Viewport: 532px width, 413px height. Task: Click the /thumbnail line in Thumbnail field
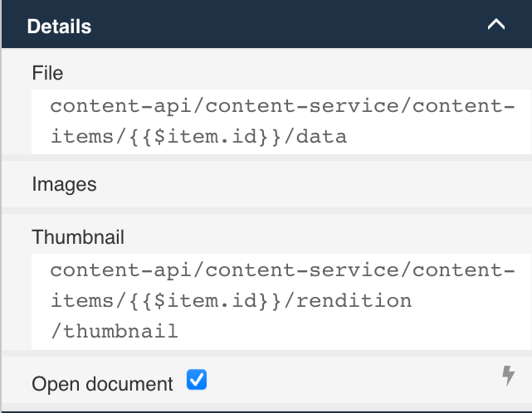pyautogui.click(x=115, y=331)
